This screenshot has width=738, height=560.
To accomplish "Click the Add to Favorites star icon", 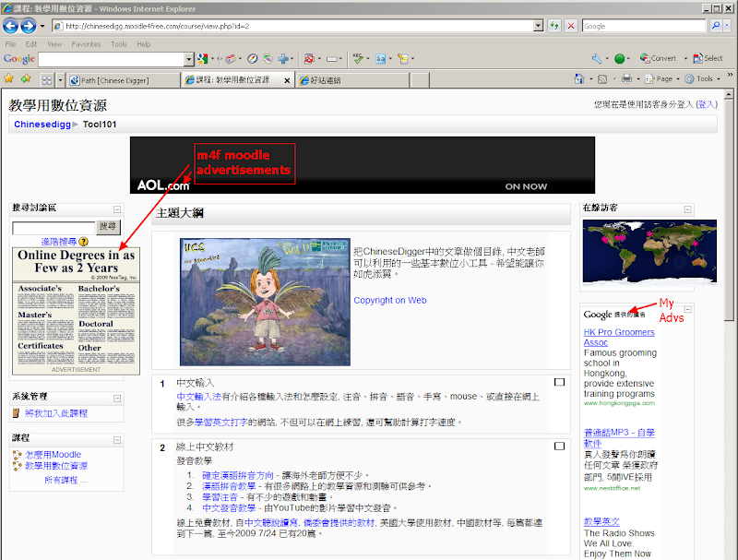I will (x=26, y=78).
